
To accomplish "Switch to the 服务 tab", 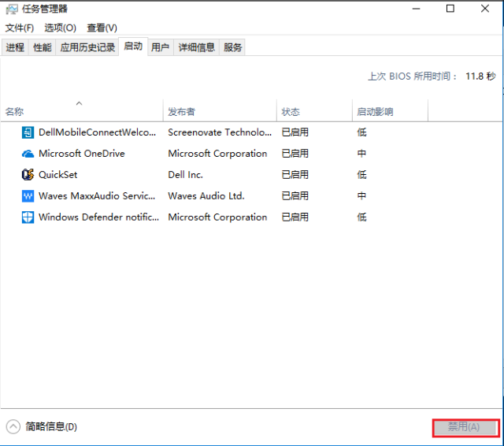I will (x=232, y=47).
